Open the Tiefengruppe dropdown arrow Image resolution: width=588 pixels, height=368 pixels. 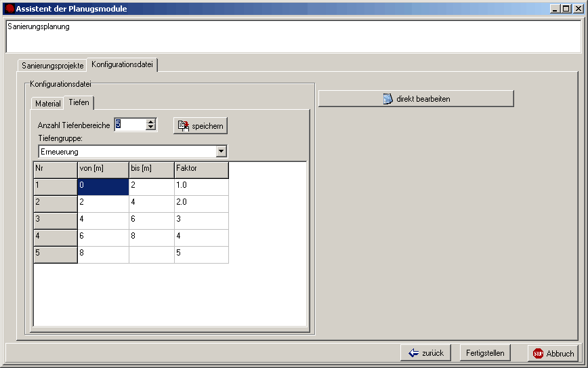coord(221,151)
